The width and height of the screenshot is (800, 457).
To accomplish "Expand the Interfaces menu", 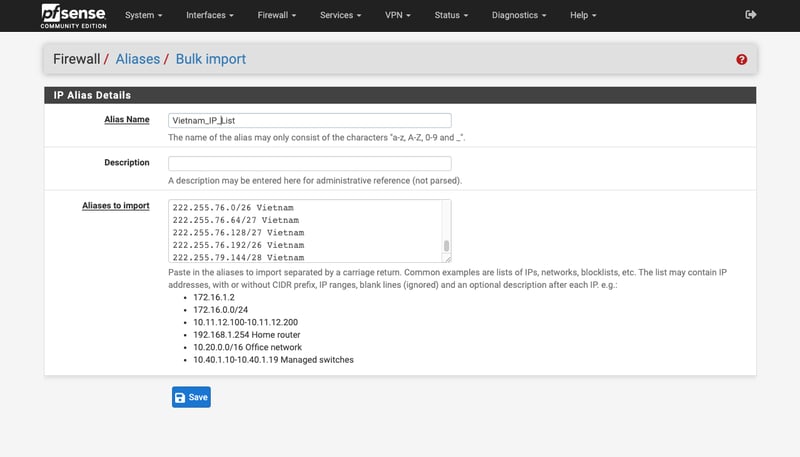I will (211, 16).
